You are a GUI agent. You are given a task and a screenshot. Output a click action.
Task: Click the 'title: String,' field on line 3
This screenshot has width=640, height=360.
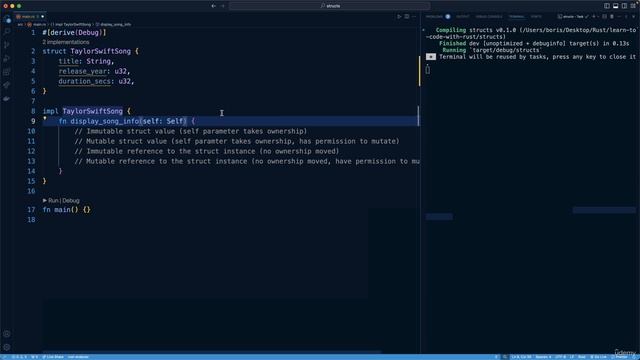click(86, 61)
